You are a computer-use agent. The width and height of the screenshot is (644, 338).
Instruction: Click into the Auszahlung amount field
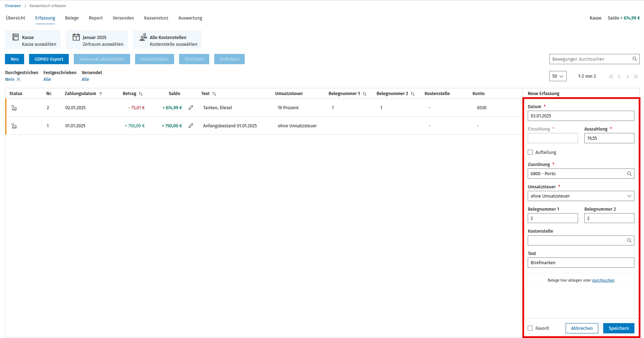pyautogui.click(x=609, y=138)
